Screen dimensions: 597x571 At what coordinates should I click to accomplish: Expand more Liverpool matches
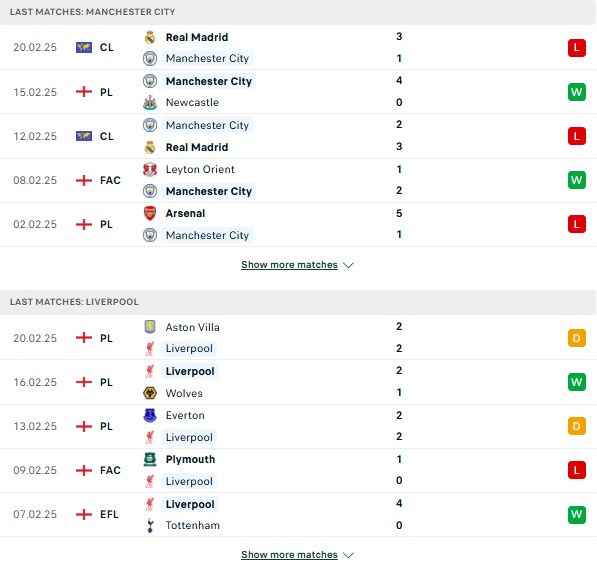point(289,555)
